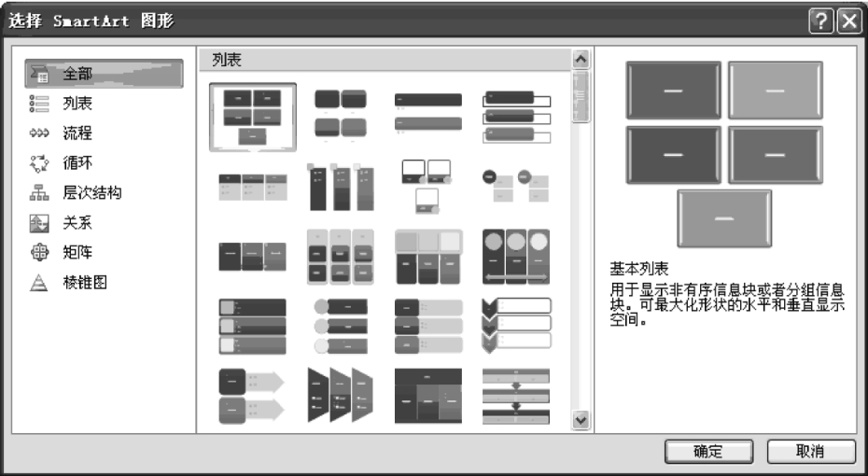Choose the three bars with outline boxes layout
This screenshot has width=868, height=476.
(516, 117)
